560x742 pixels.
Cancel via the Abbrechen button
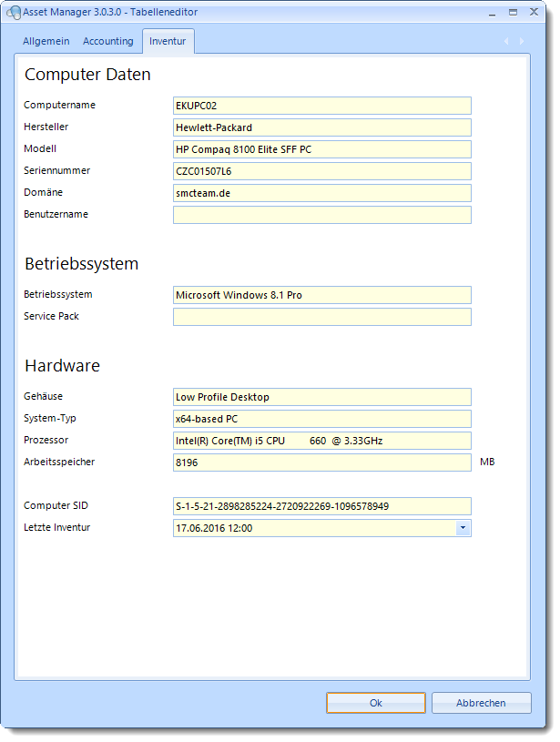point(481,703)
